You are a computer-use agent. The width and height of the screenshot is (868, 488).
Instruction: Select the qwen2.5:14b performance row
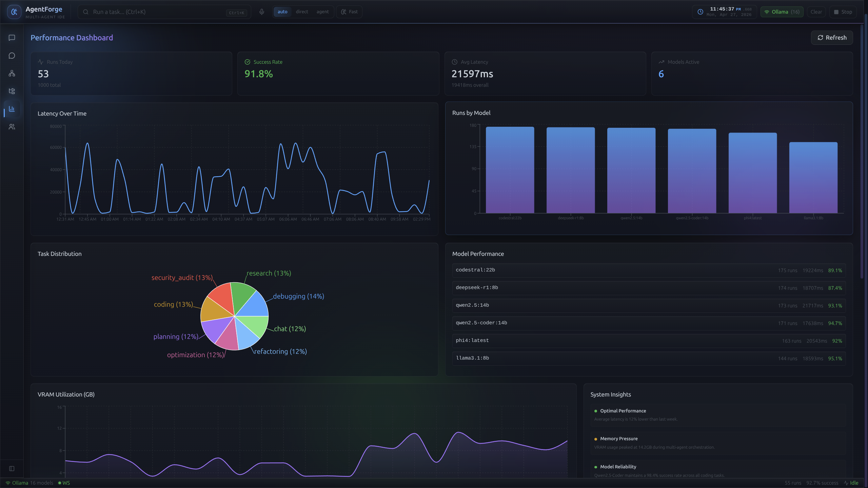pyautogui.click(x=649, y=306)
